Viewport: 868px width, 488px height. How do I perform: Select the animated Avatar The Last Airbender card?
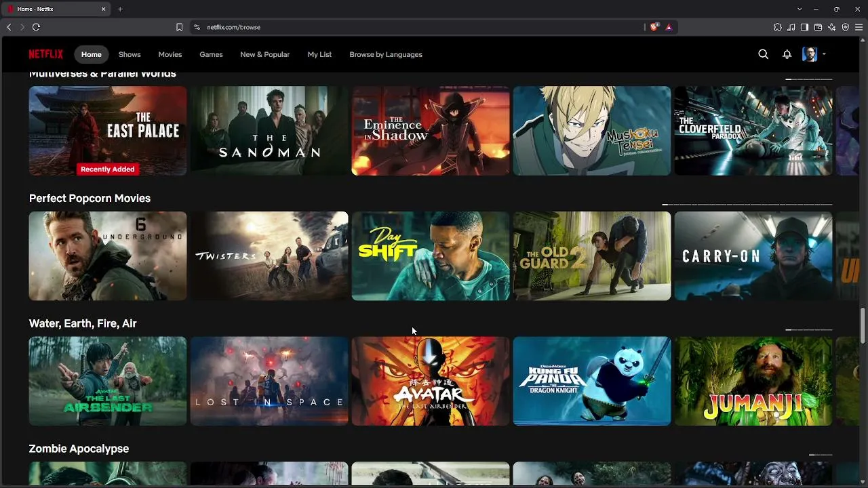(x=431, y=381)
